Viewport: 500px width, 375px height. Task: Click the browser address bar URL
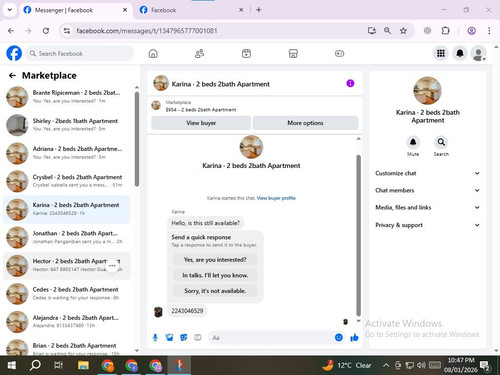pos(147,31)
